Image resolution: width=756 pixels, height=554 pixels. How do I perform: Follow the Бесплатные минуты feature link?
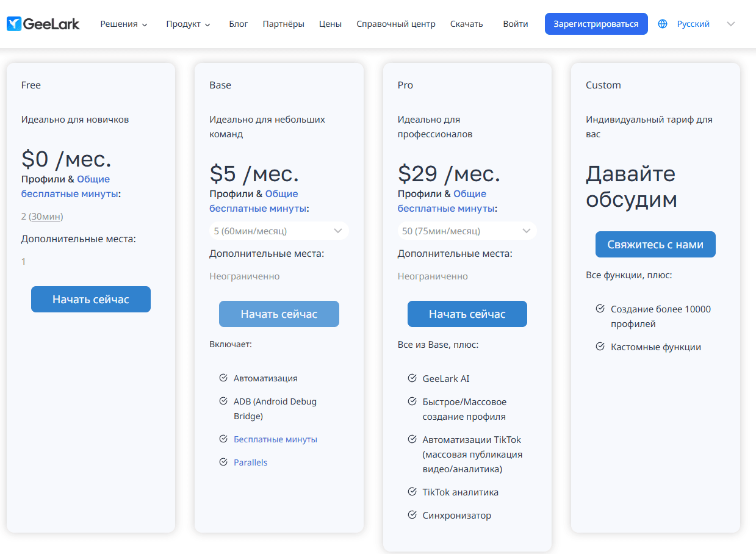[x=275, y=439]
